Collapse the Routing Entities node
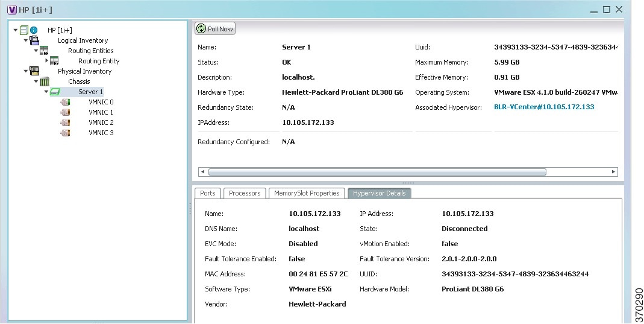The width and height of the screenshot is (644, 324). [x=36, y=51]
